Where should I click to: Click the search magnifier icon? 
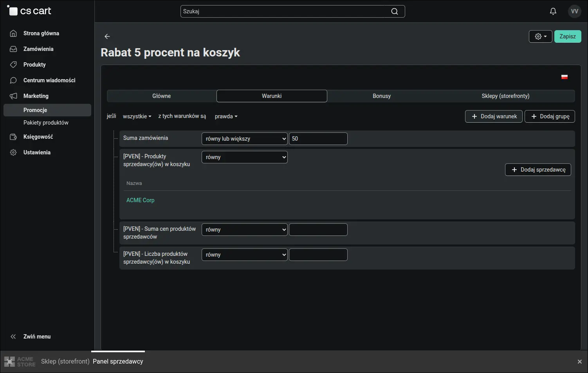pyautogui.click(x=395, y=11)
